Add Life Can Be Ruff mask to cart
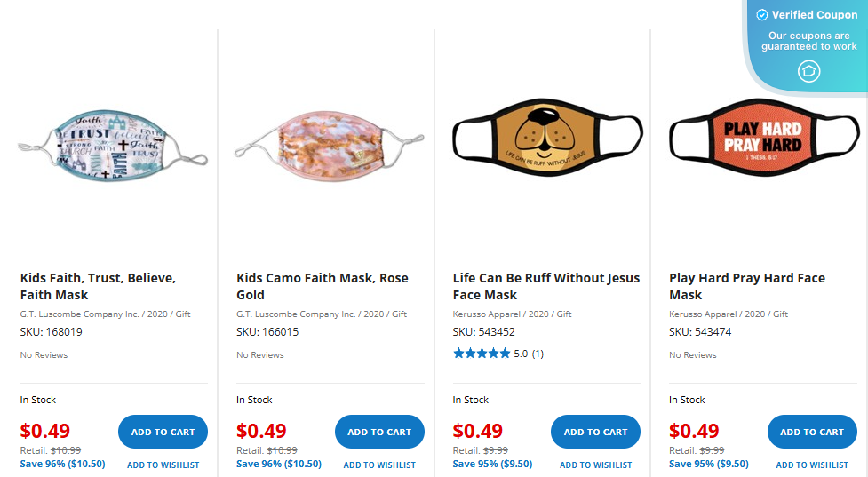This screenshot has width=868, height=477. [x=595, y=432]
